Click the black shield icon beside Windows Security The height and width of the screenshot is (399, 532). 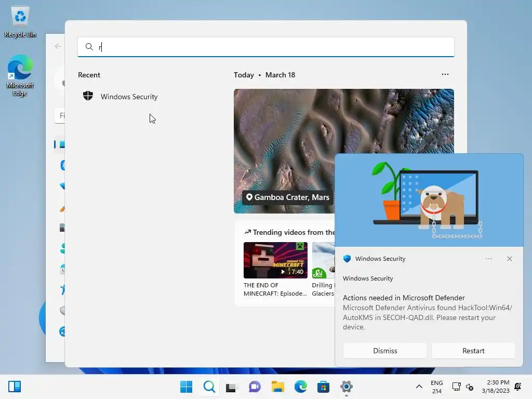88,96
